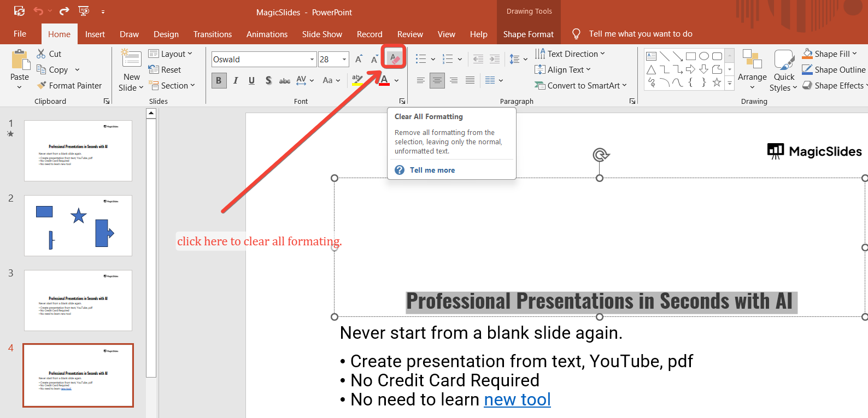Click the strikethrough abc icon
Viewport: 868px width, 418px height.
(x=285, y=81)
